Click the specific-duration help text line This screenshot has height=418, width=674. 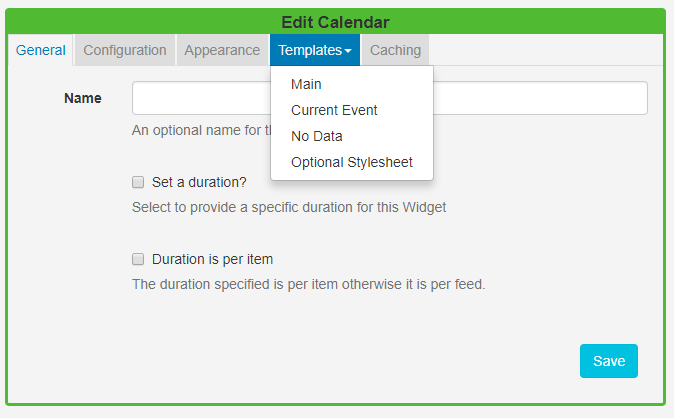click(289, 208)
